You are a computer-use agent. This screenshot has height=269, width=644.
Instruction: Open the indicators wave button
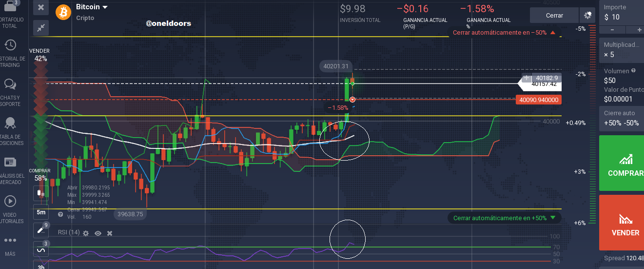tap(41, 249)
